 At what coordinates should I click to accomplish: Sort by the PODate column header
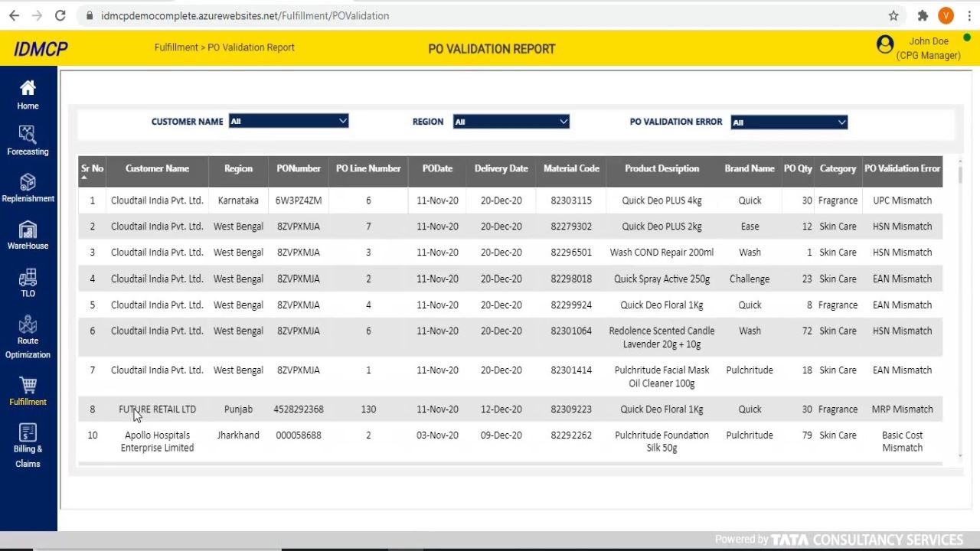coord(437,168)
